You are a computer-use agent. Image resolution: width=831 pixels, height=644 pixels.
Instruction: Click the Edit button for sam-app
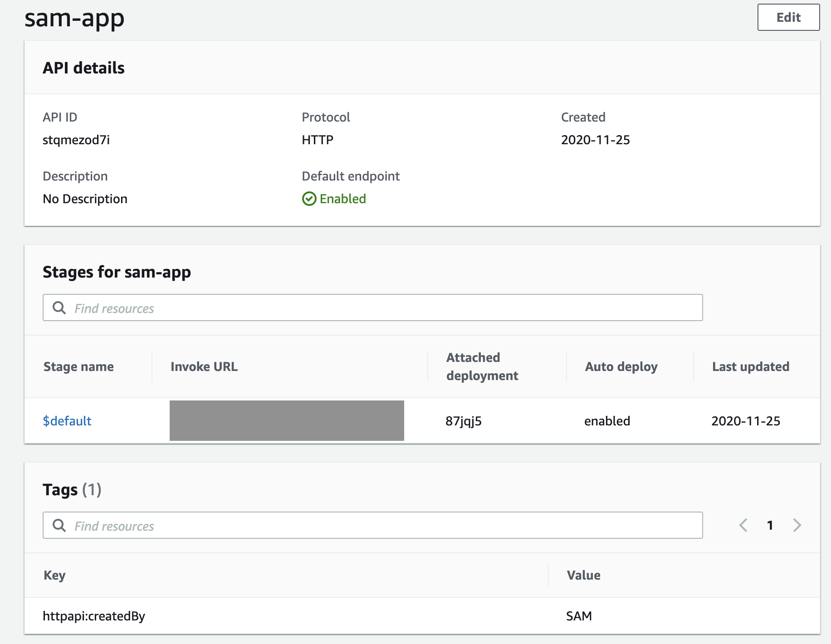point(788,18)
